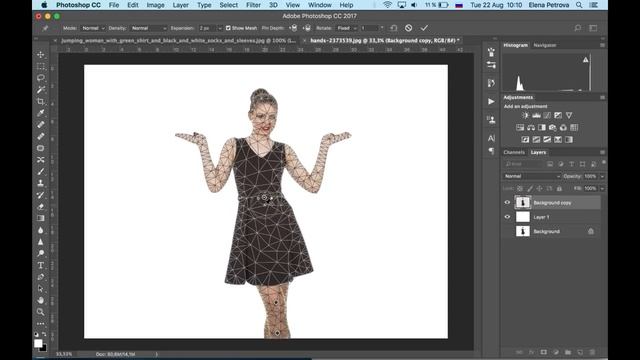
Task: Select the Rectangular Marquee tool
Action: 41,66
